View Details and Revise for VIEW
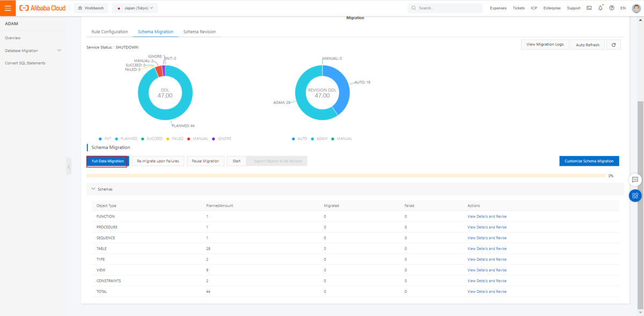This screenshot has height=316, width=644. pos(487,270)
